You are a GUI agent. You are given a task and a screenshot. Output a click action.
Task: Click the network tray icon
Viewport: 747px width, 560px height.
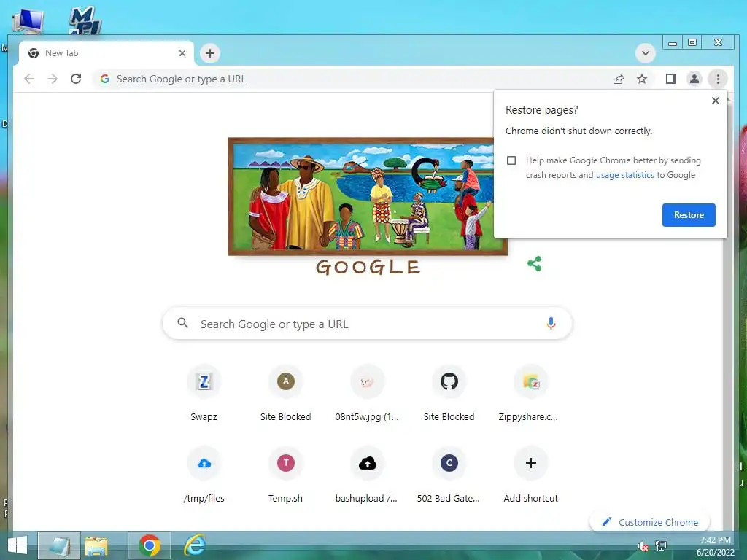point(661,545)
